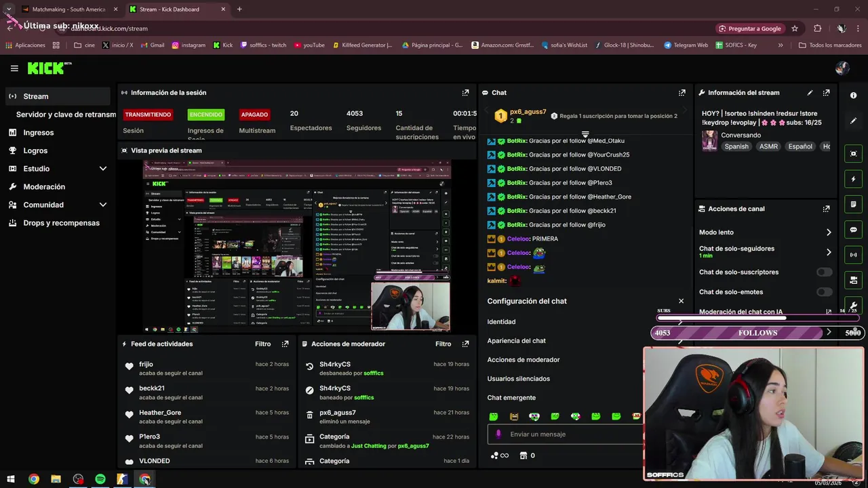Open the user profile avatar menu
This screenshot has height=488, width=868.
pos(842,68)
